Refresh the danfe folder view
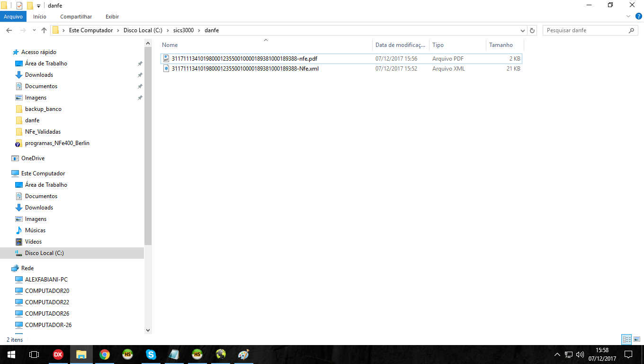The width and height of the screenshot is (644, 364). pos(532,30)
